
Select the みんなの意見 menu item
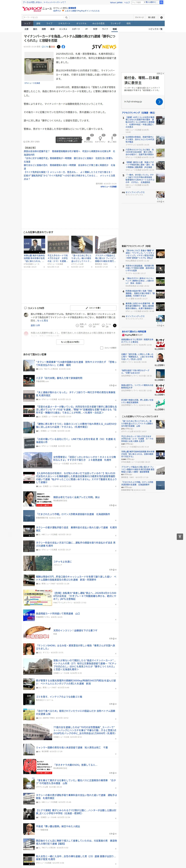pyautogui.click(x=99, y=23)
